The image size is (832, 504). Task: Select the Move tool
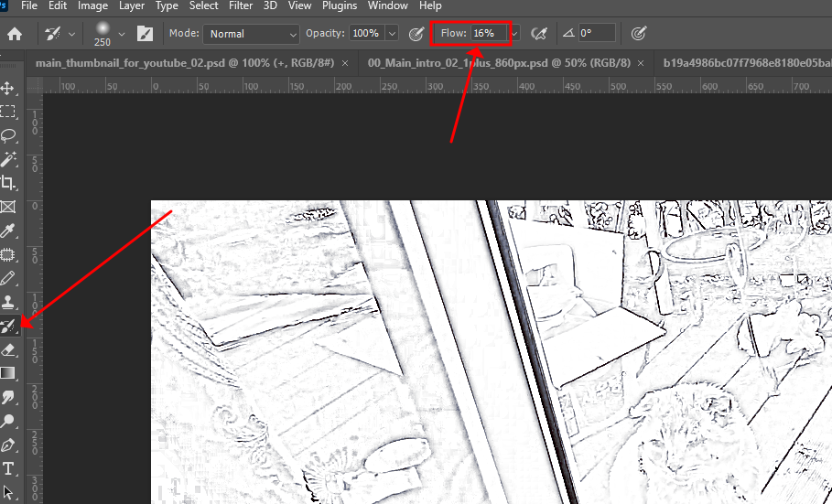7,88
